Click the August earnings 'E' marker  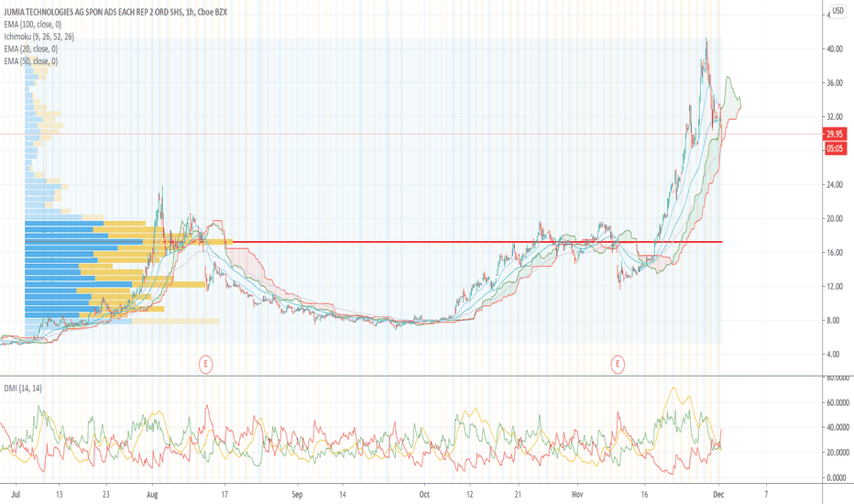pos(205,364)
